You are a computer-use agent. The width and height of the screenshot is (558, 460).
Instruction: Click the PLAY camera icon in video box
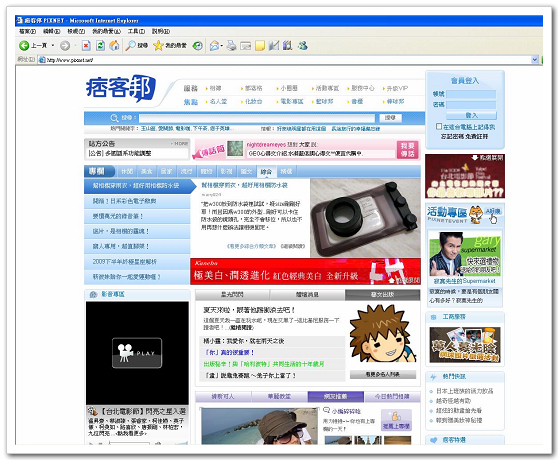(x=137, y=353)
